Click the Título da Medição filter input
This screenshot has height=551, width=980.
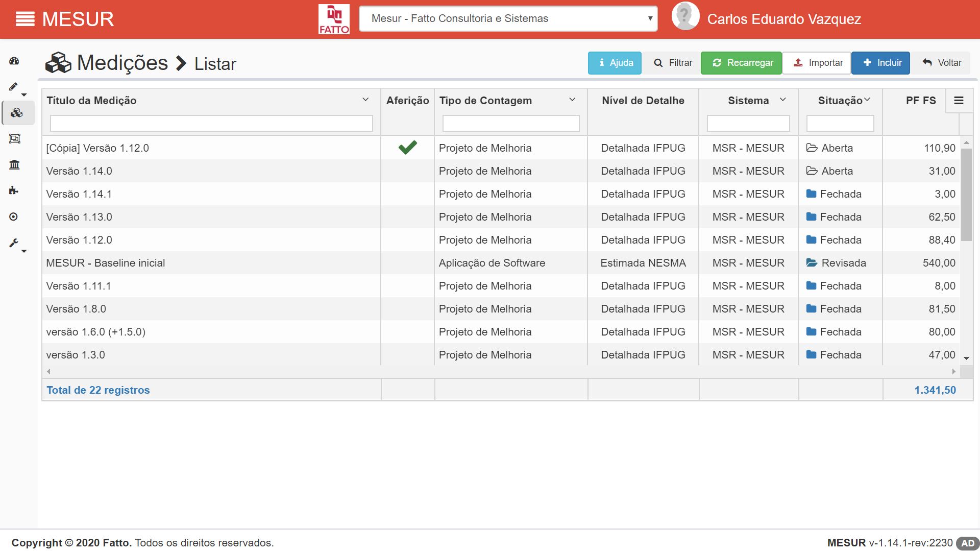211,123
